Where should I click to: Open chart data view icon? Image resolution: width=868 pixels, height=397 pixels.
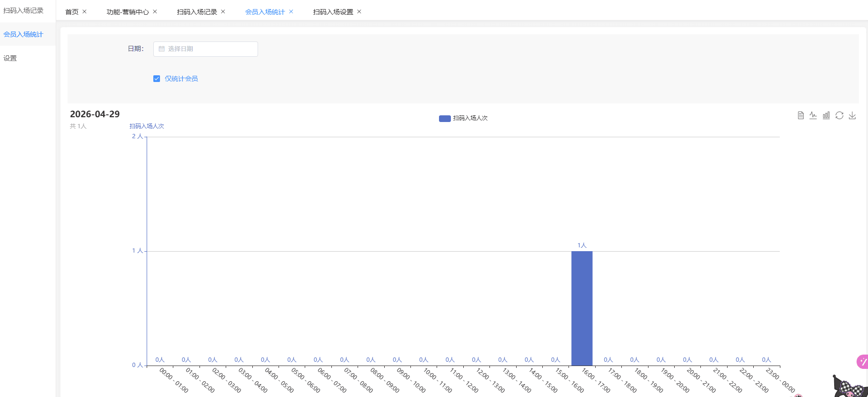[800, 115]
